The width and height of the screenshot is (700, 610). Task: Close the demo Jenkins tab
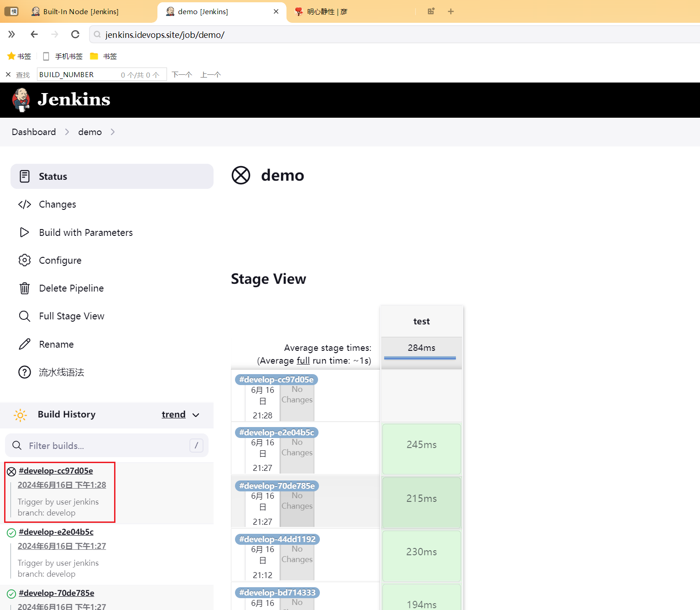pyautogui.click(x=276, y=11)
